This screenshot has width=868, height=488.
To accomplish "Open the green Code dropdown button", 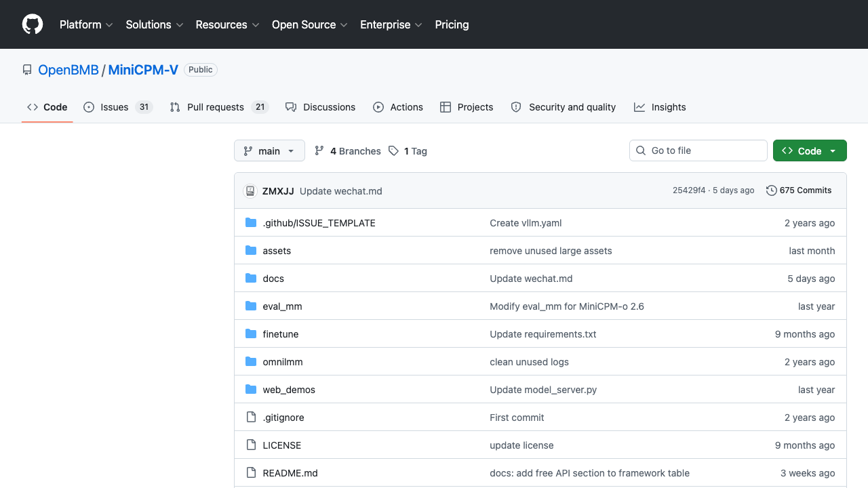I will click(x=810, y=150).
